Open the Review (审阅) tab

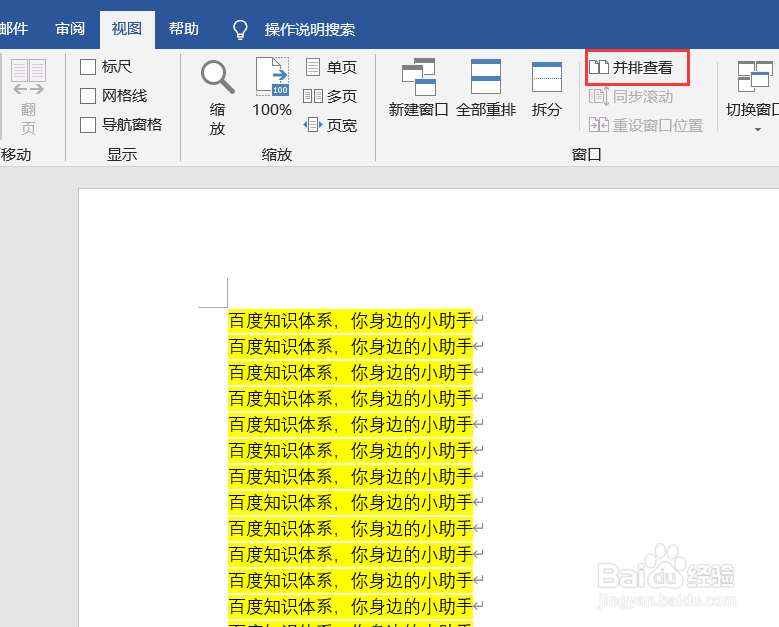coord(70,29)
